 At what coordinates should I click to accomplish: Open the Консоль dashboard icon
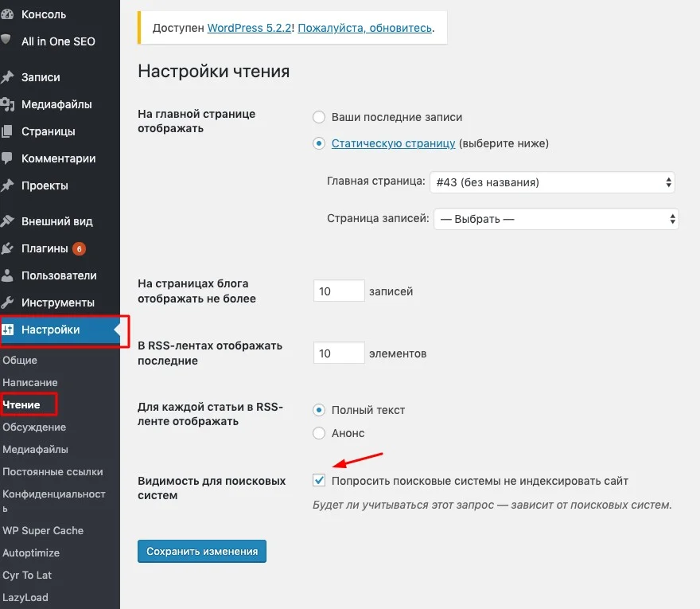(x=8, y=14)
